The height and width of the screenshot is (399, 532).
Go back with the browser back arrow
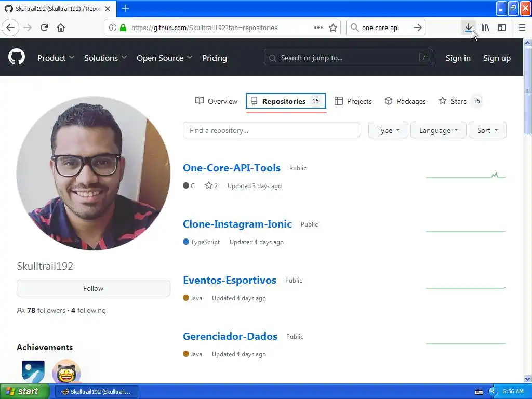(10, 28)
